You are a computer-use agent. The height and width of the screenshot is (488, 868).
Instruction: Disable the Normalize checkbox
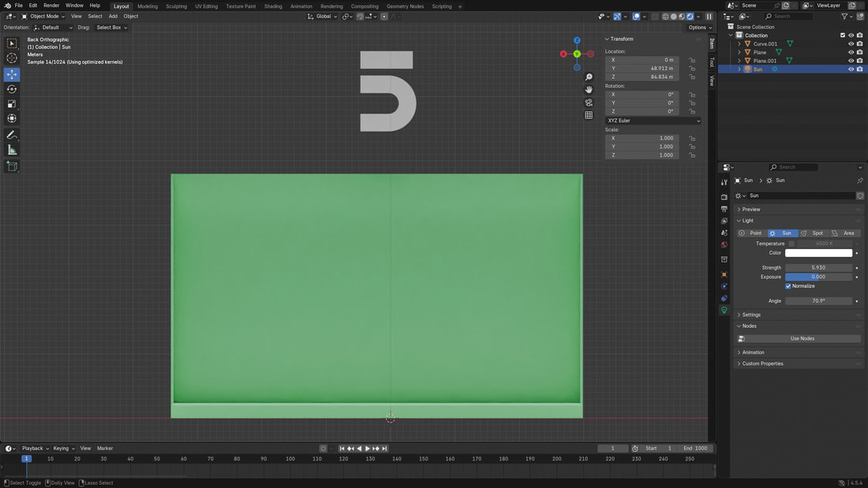[788, 286]
